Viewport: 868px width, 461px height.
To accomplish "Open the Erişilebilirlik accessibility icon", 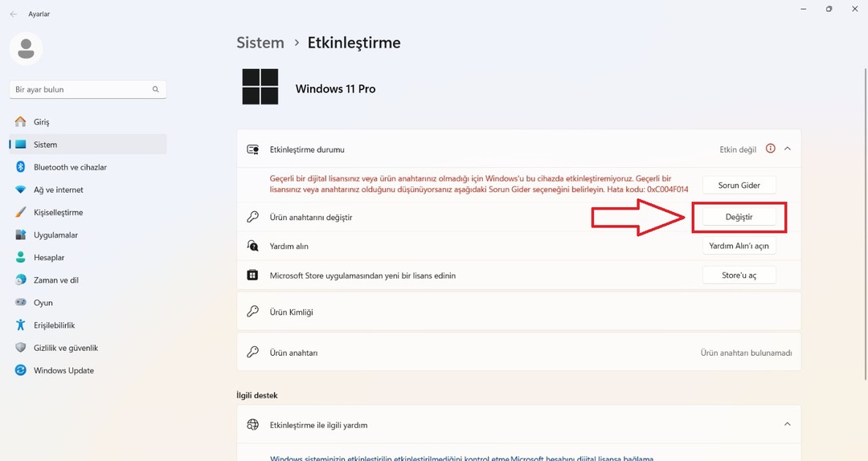I will click(20, 324).
